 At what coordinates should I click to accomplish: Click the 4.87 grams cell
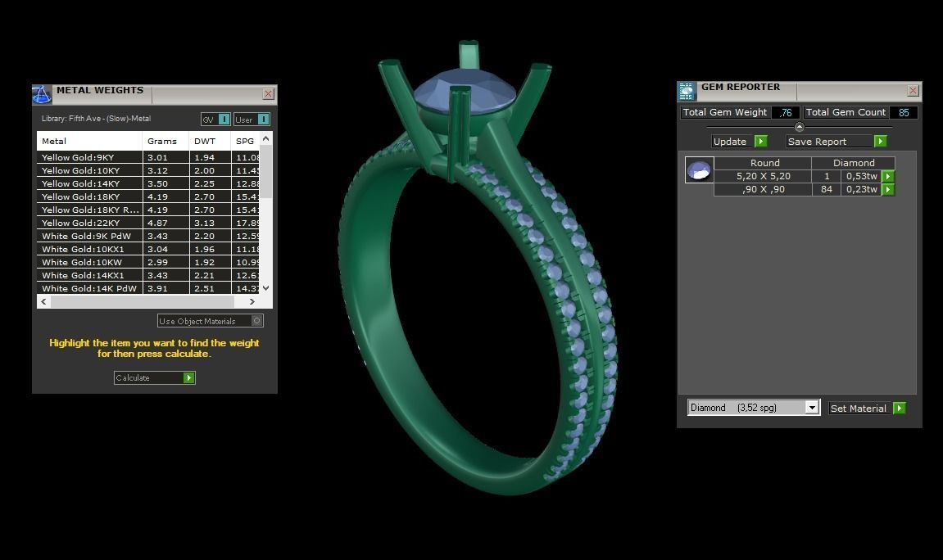pyautogui.click(x=166, y=223)
